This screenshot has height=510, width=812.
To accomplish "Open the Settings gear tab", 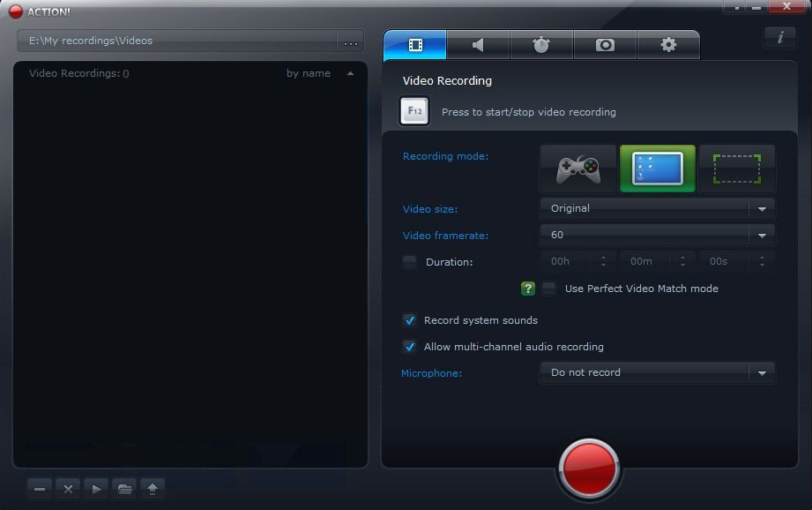I will [668, 45].
